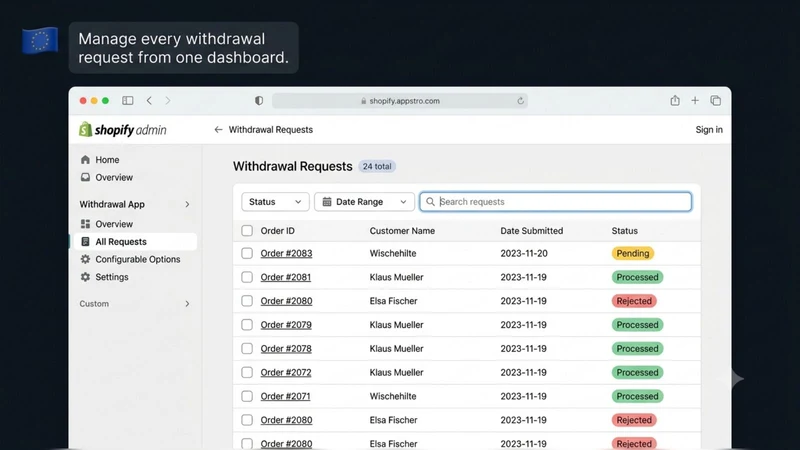Open the Status filter dropdown
The image size is (800, 450).
[x=275, y=202]
